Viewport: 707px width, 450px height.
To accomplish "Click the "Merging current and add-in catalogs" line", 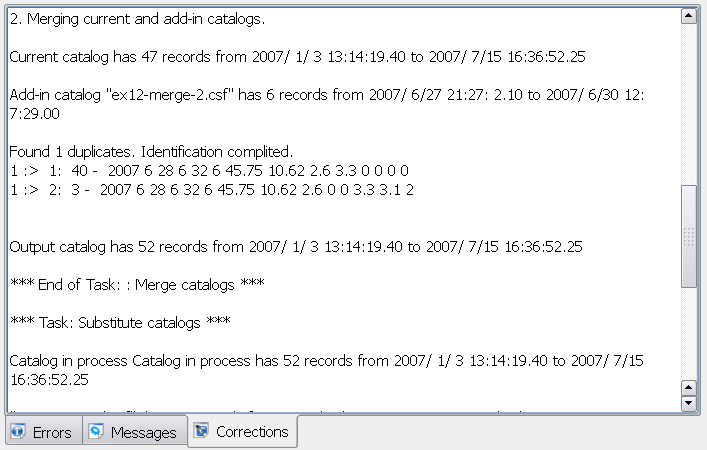I will [137, 19].
